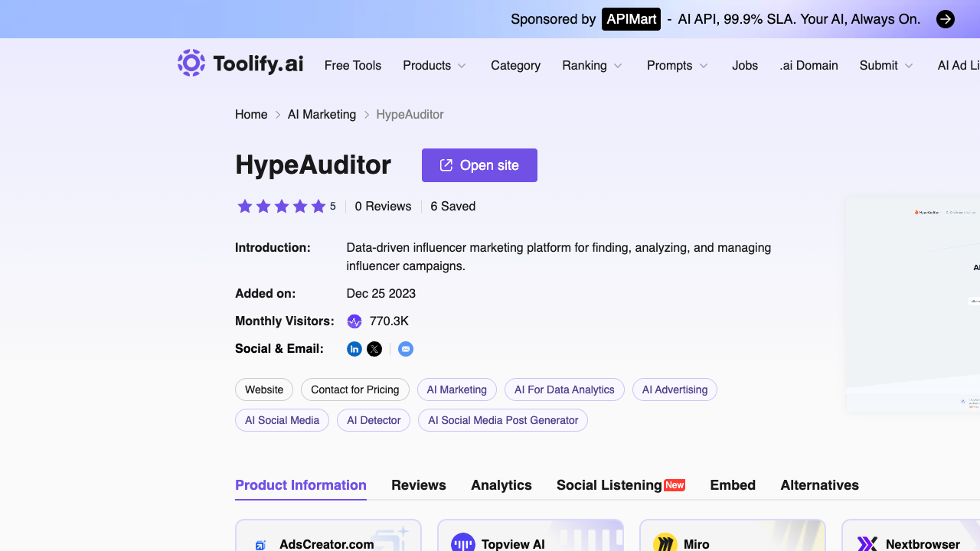Viewport: 980px width, 551px height.
Task: Click the 6 Saved link
Action: (453, 207)
